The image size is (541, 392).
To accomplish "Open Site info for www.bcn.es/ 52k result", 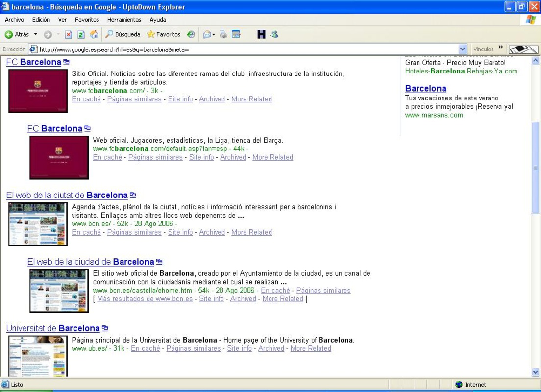I will (x=180, y=233).
